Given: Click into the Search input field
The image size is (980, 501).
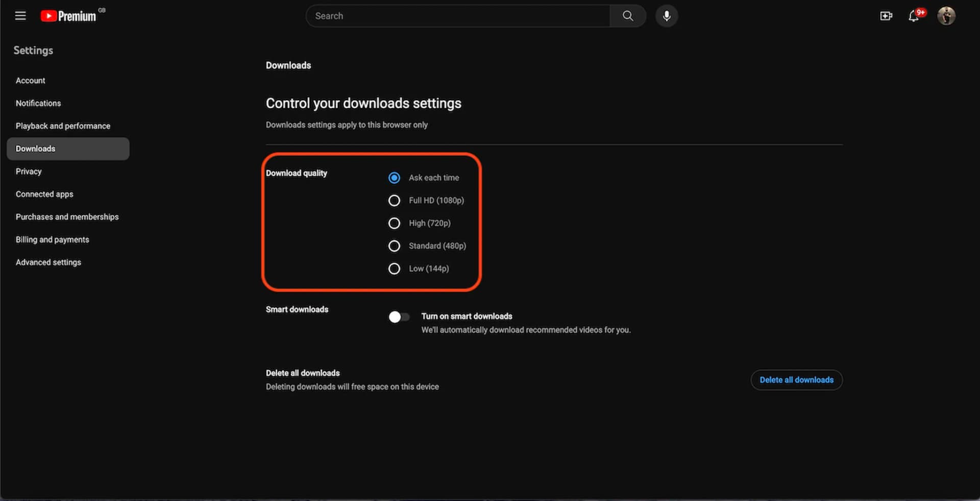Looking at the screenshot, I should [x=457, y=16].
